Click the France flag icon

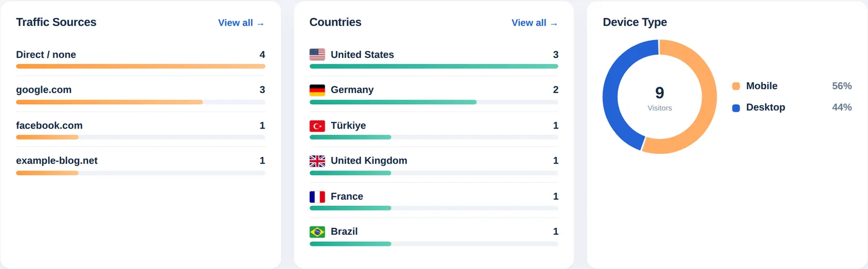tap(317, 197)
